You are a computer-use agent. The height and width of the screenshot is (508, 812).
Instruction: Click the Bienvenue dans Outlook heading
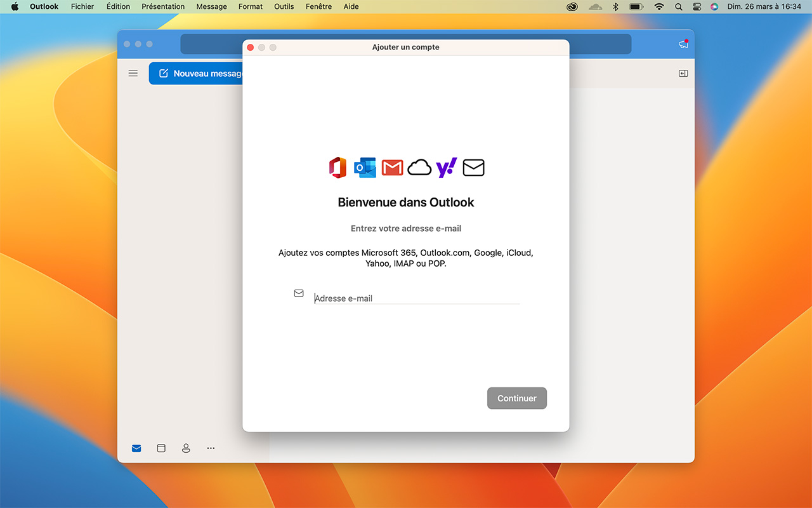(406, 203)
